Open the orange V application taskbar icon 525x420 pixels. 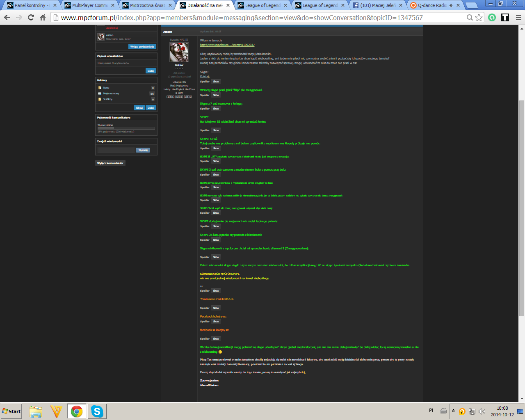[56, 411]
